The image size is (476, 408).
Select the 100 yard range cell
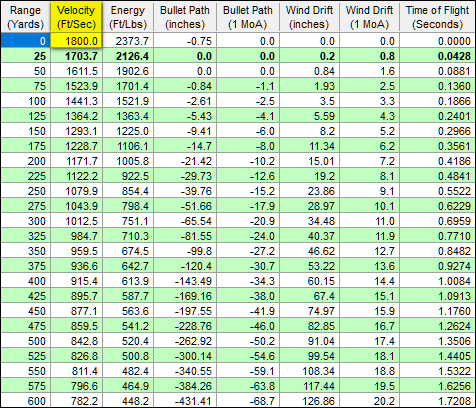point(26,101)
